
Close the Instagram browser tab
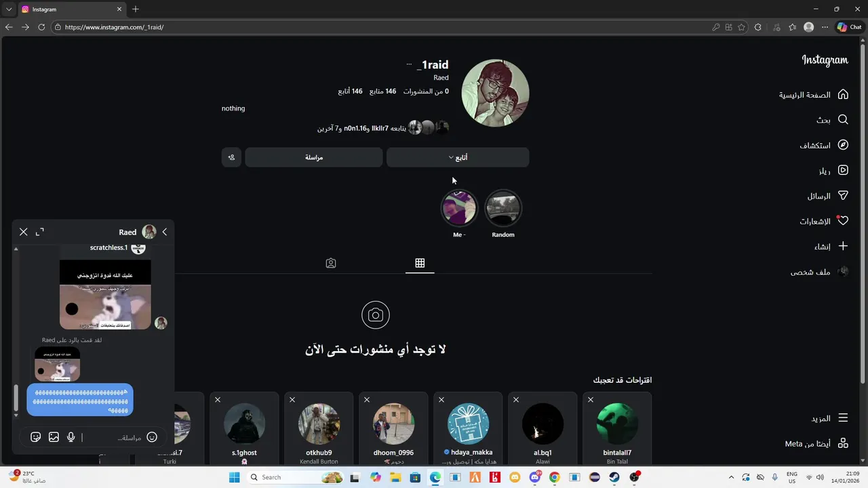click(120, 9)
